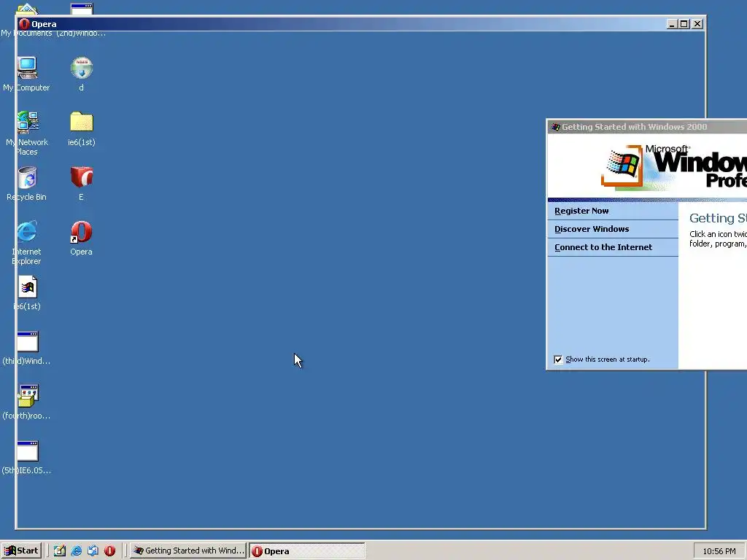The height and width of the screenshot is (560, 747).
Task: Click the Opera taskbar button
Action: (307, 551)
